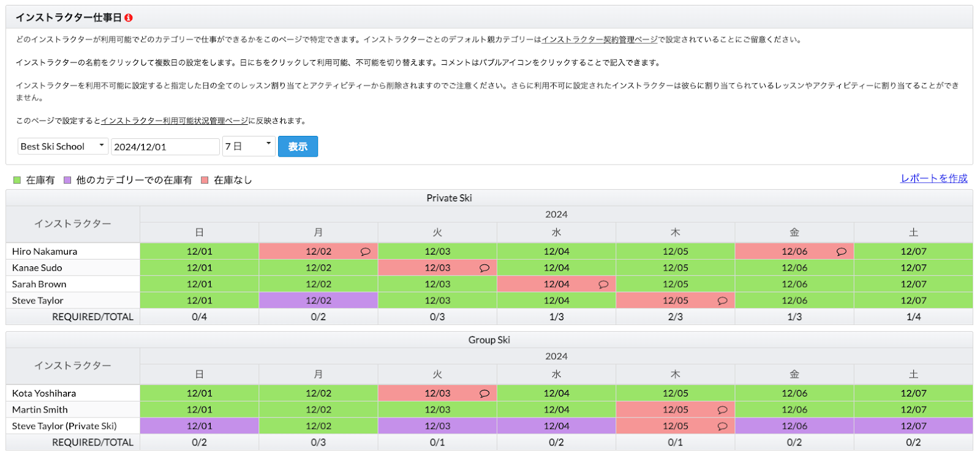This screenshot has height=456, width=980.
Task: Click the red info icon beside the page title
Action: [129, 18]
